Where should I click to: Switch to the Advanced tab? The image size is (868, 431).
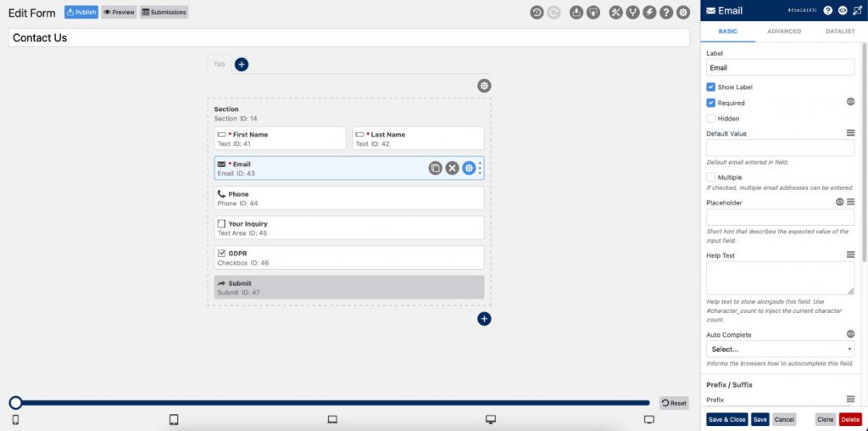[x=783, y=31]
